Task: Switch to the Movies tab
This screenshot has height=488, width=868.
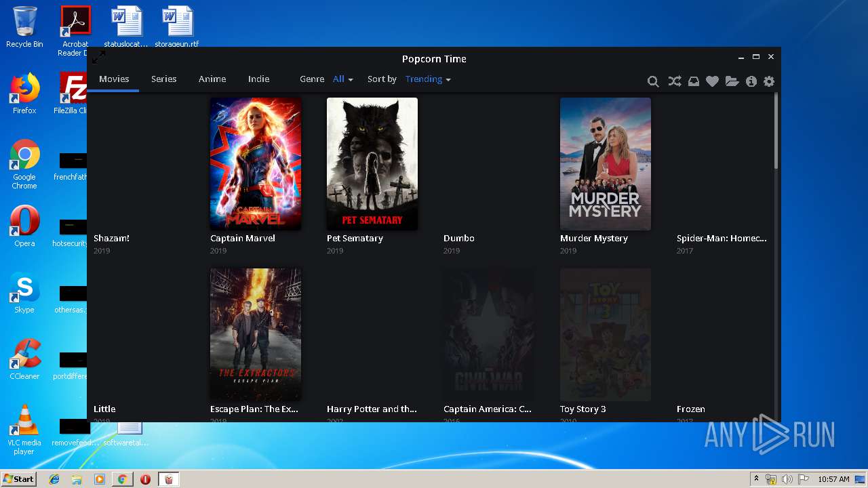Action: click(x=114, y=79)
